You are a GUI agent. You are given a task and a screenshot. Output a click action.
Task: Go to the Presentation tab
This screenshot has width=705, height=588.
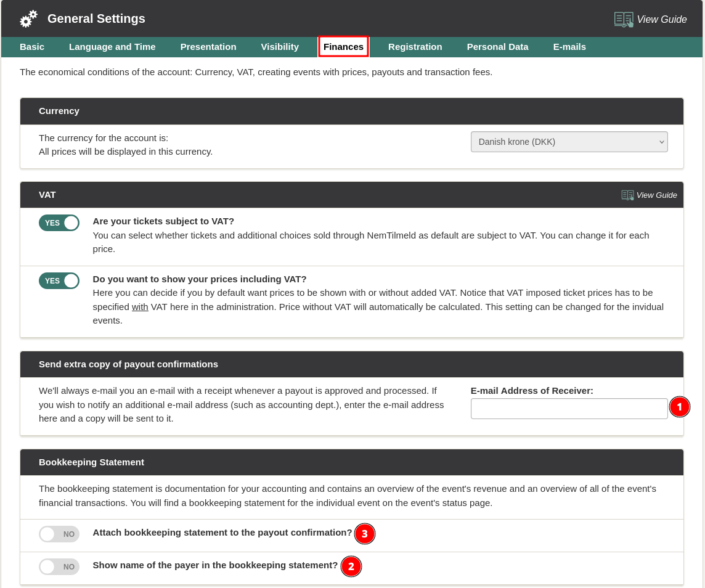pos(208,47)
